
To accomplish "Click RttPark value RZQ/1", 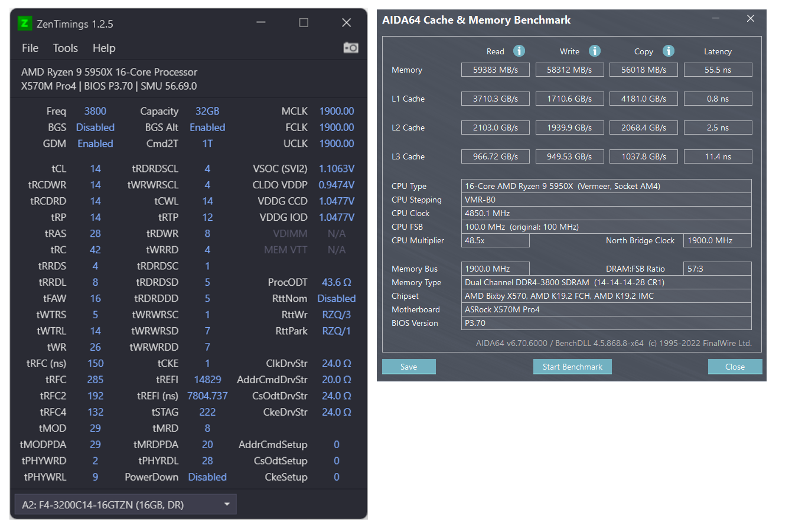I will point(337,331).
